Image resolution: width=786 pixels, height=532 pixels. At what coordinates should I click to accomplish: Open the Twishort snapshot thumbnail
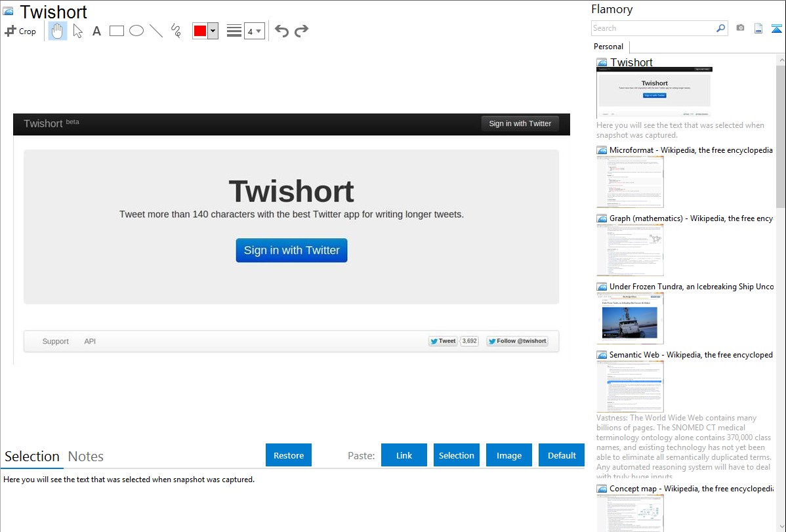click(654, 92)
